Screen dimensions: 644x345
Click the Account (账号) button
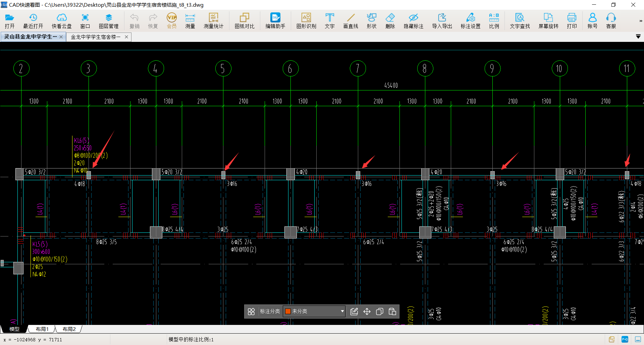(592, 21)
